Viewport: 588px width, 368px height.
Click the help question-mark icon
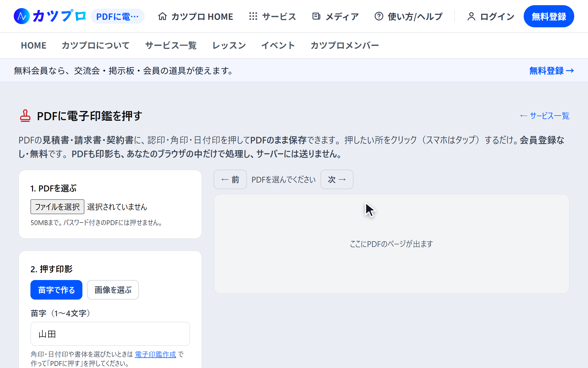(x=379, y=16)
